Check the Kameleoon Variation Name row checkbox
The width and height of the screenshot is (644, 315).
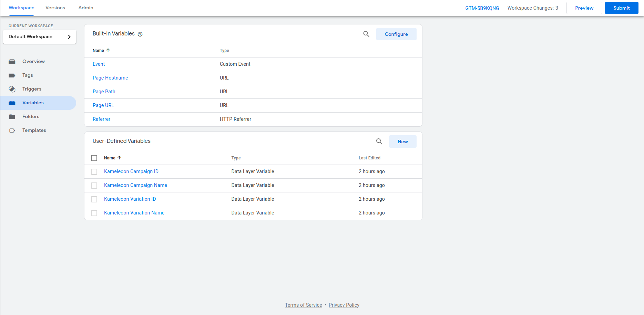tap(94, 213)
